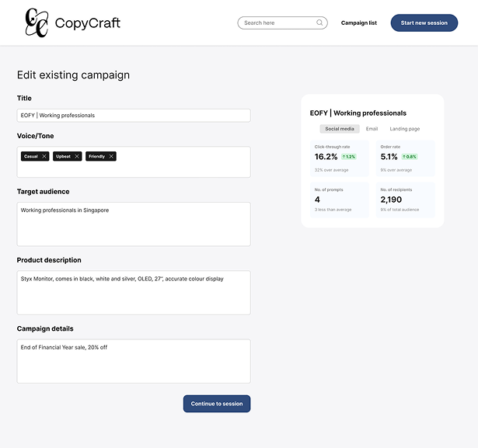The width and height of the screenshot is (478, 448).
Task: Switch to the Email tab
Action: (372, 129)
